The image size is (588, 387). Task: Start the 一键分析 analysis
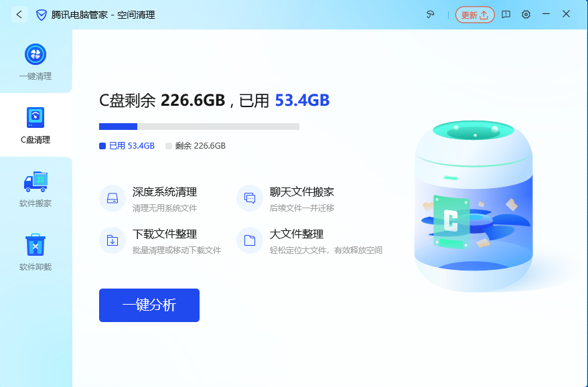(x=149, y=305)
